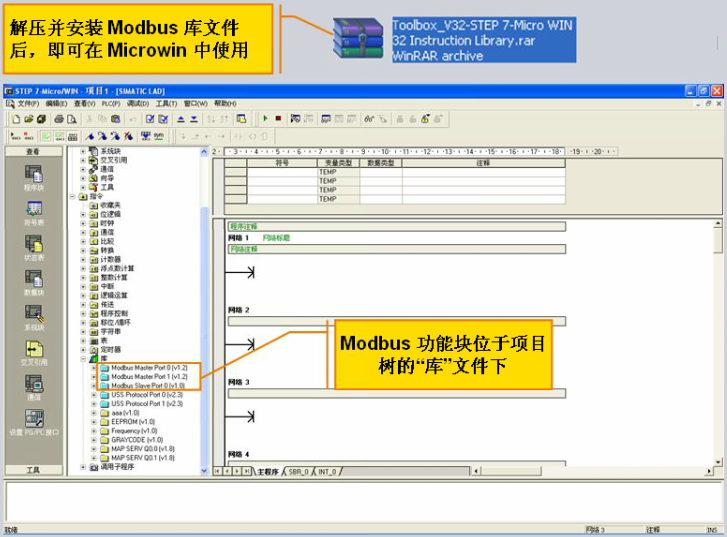Click the Paste clipboard toolbar icon
The width and height of the screenshot is (727, 537).
click(x=115, y=119)
